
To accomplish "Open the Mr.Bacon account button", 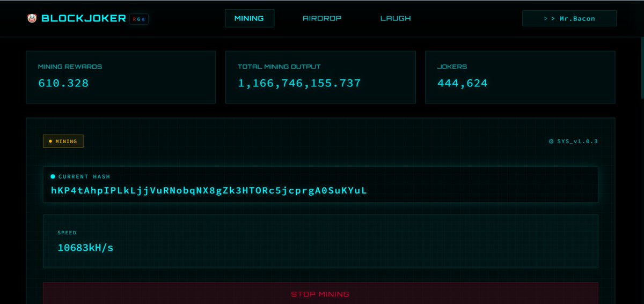I will 569,18.
